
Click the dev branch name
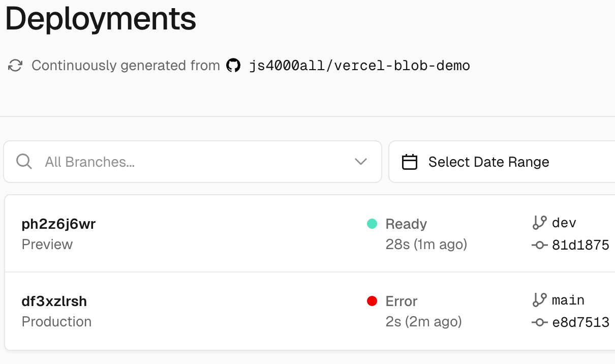coord(564,223)
